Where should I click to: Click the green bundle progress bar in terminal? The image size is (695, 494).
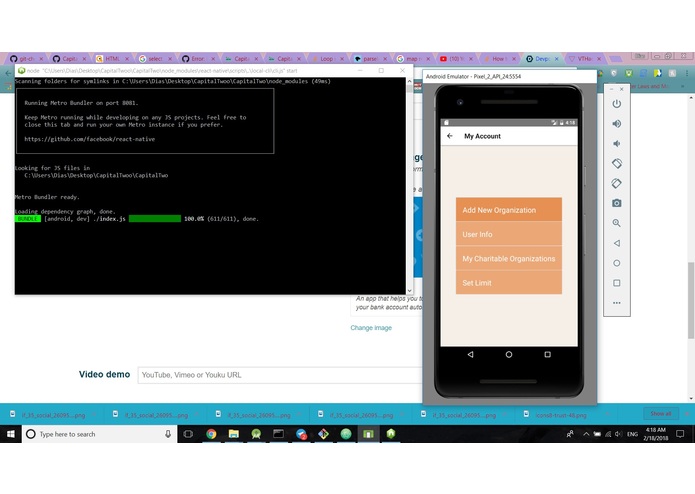tap(155, 219)
